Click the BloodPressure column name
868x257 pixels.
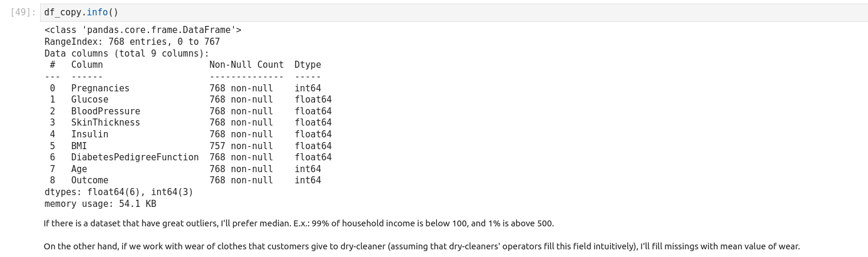point(105,111)
